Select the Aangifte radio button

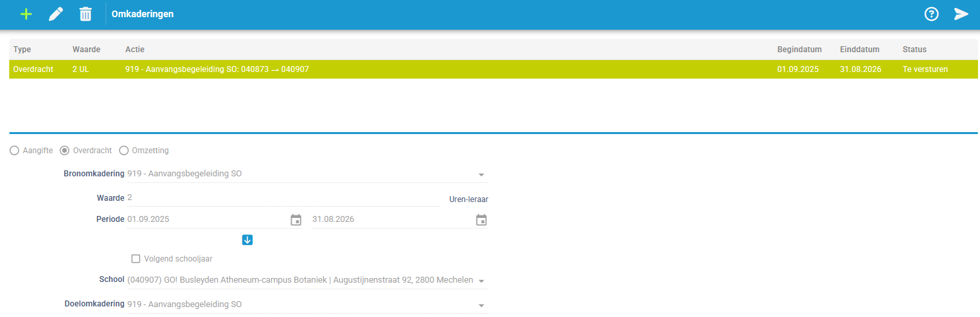point(15,151)
